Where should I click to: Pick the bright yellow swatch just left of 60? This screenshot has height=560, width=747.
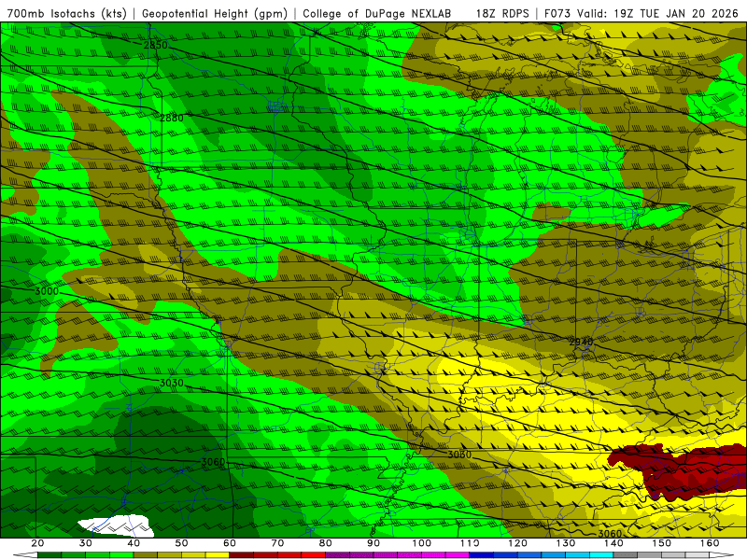218,555
